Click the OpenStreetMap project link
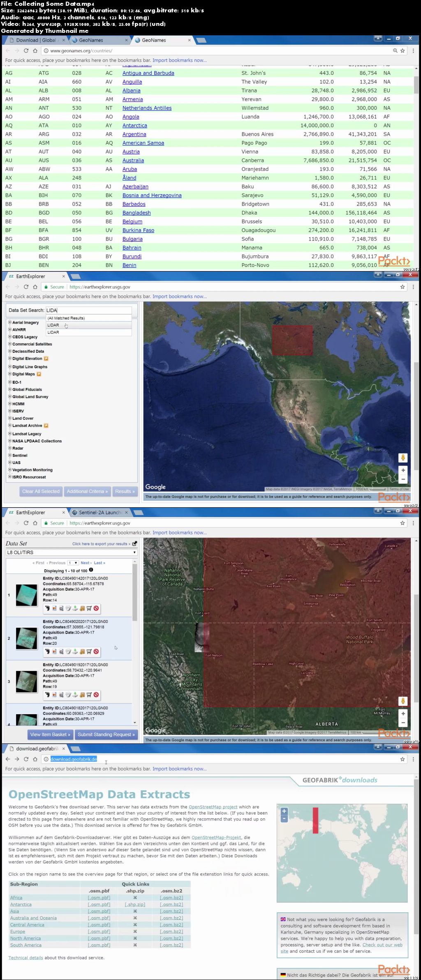The image size is (421, 980). (x=213, y=807)
